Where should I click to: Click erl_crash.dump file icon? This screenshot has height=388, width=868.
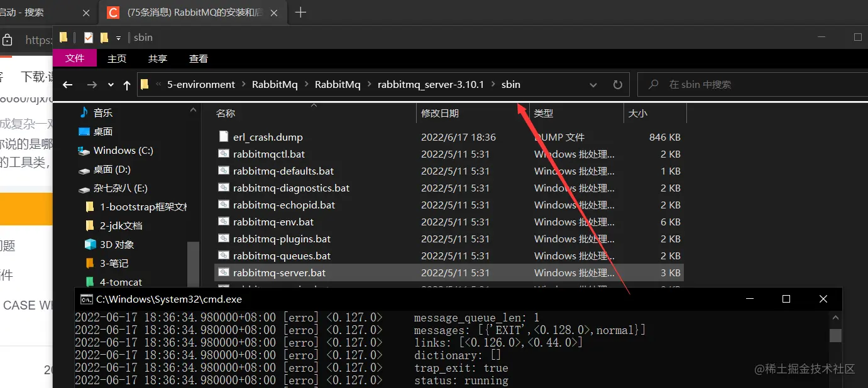pos(223,137)
